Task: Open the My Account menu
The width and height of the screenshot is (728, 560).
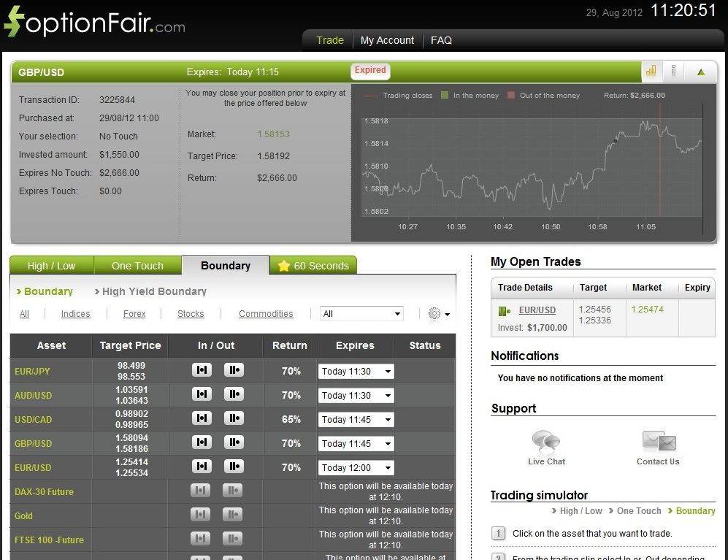Action: (x=387, y=40)
